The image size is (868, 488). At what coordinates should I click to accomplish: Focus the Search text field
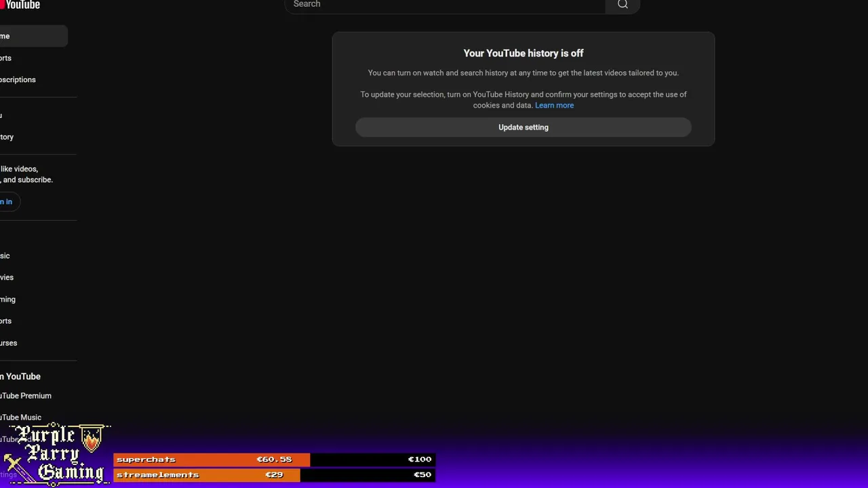pyautogui.click(x=445, y=5)
